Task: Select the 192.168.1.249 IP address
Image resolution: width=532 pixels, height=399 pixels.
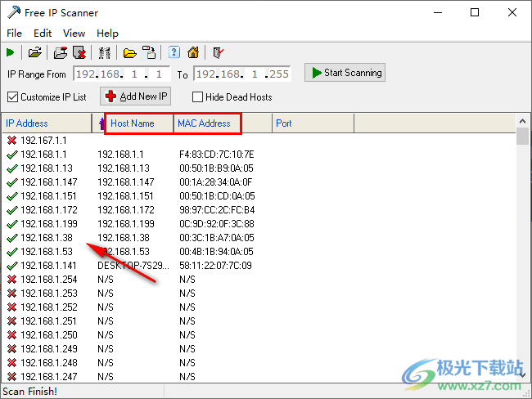Action: (x=49, y=349)
